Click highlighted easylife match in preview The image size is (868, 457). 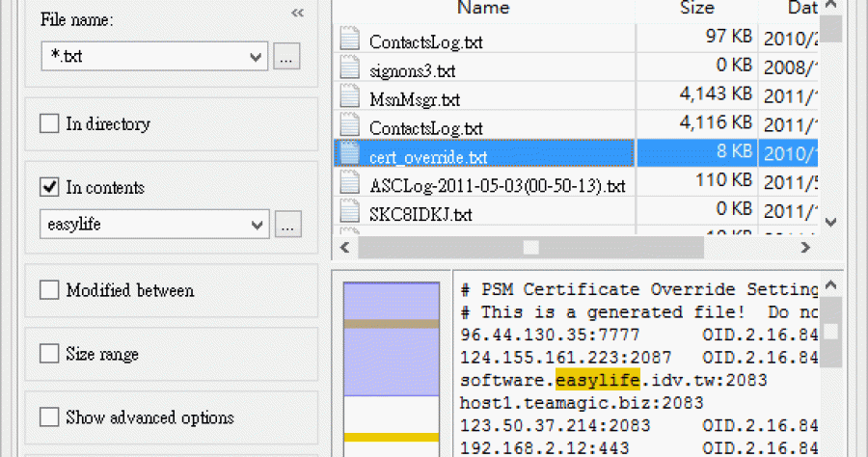pos(597,380)
